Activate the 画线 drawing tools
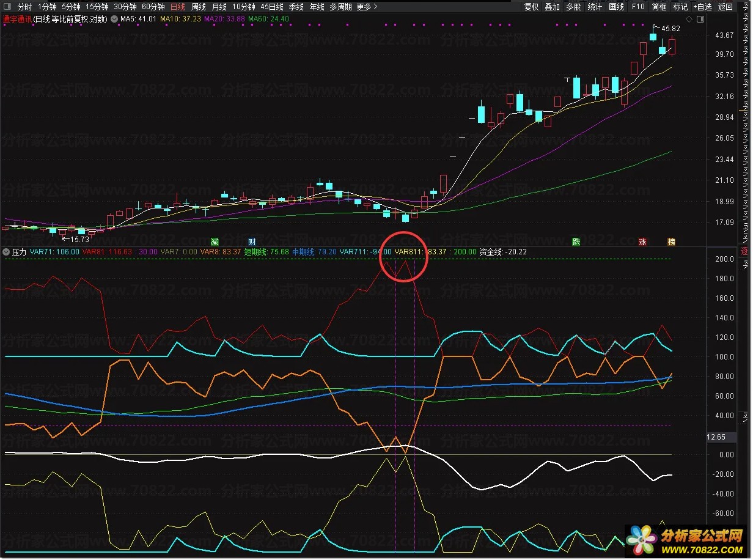Viewport: 753px width, 560px height. (x=616, y=7)
